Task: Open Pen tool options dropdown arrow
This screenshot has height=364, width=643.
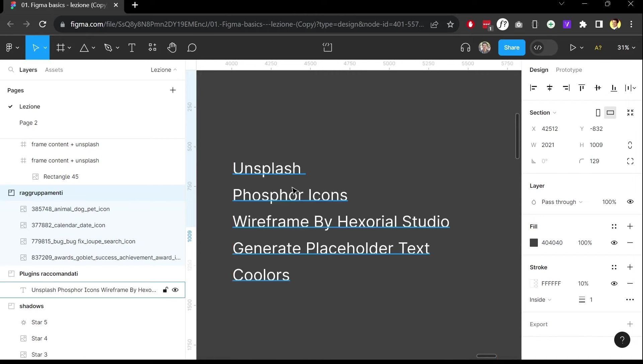Action: pyautogui.click(x=118, y=48)
